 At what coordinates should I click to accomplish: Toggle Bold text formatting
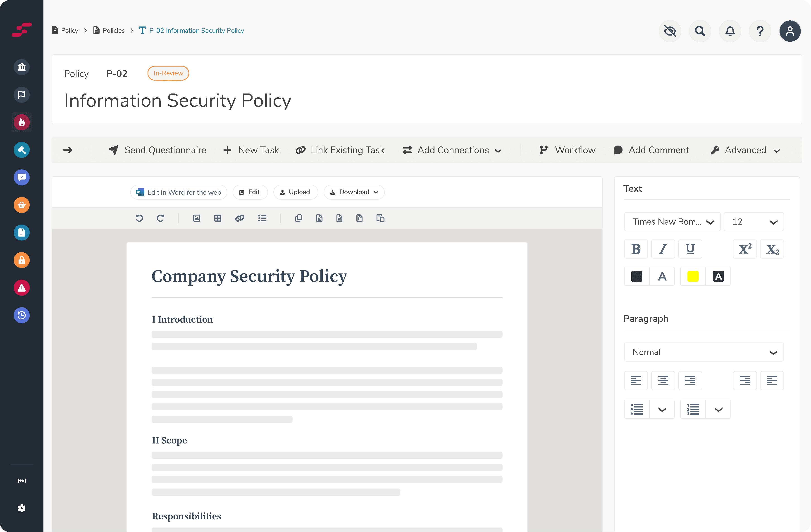tap(635, 249)
